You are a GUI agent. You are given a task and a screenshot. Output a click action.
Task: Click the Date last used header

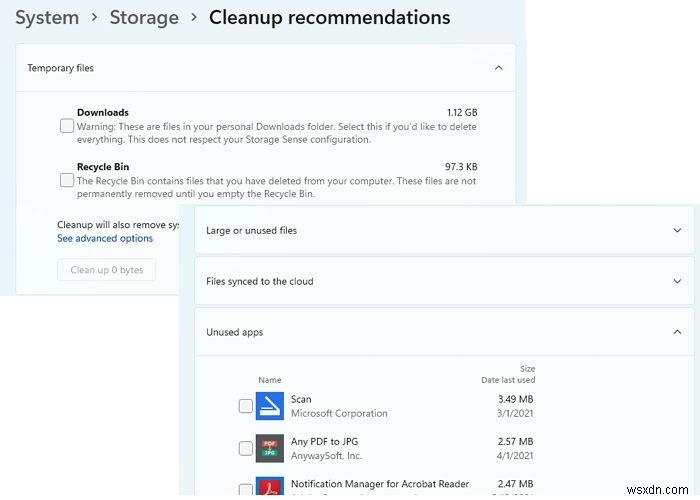point(507,380)
